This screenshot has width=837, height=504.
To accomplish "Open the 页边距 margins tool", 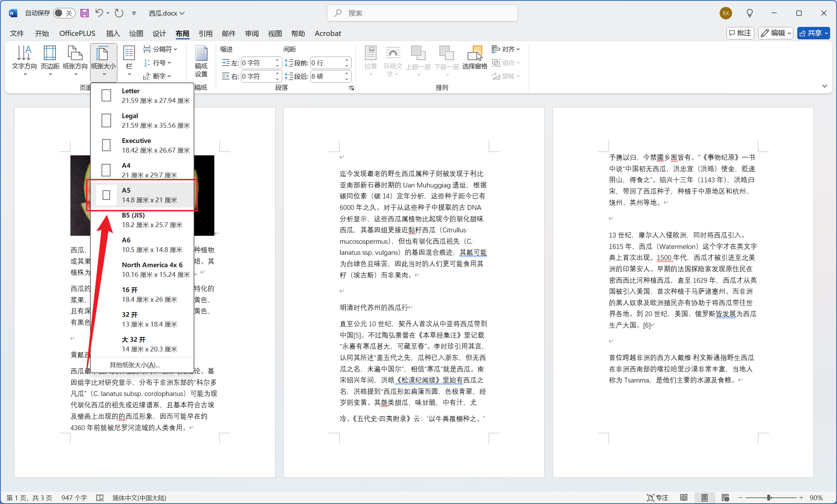I will [x=50, y=59].
